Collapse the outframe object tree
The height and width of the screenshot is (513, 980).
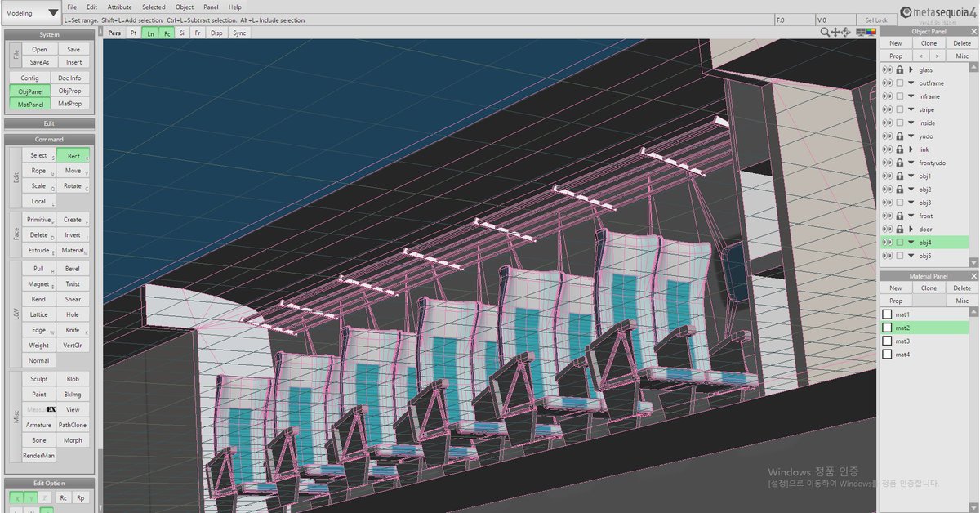coord(911,83)
